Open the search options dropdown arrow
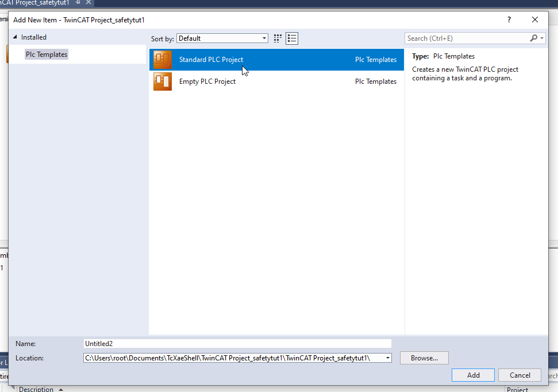558x392 pixels. 542,38
